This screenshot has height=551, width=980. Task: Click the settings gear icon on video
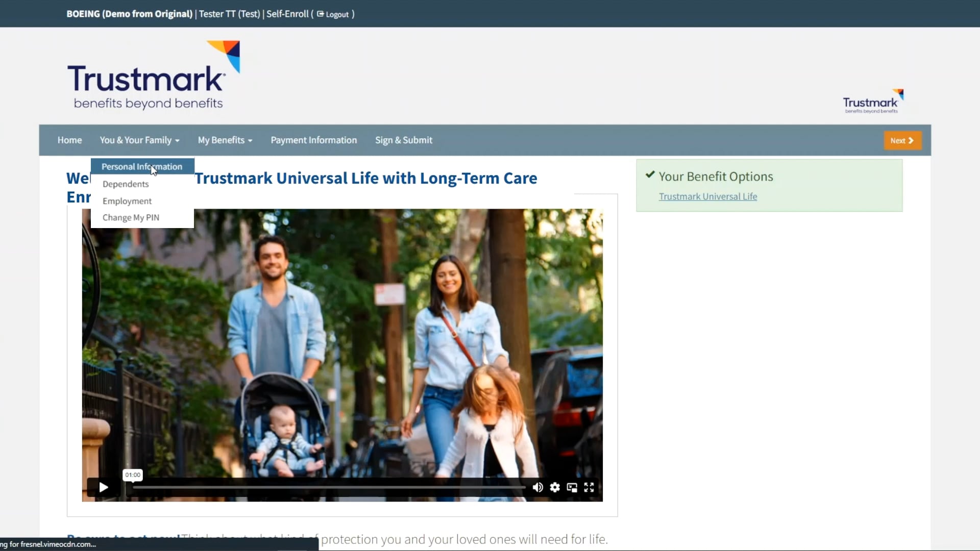click(555, 487)
